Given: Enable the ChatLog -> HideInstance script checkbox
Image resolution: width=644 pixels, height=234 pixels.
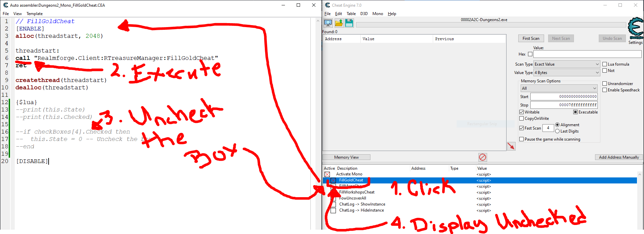Looking at the screenshot, I should point(333,211).
